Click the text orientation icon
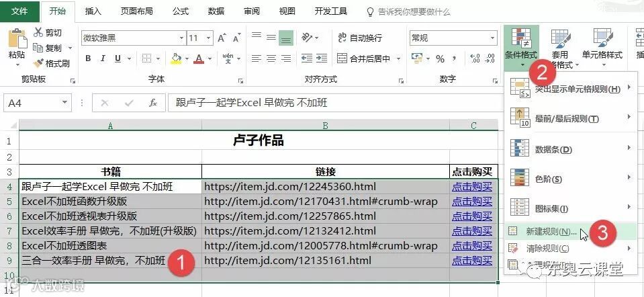The width and height of the screenshot is (644, 297). (307, 38)
